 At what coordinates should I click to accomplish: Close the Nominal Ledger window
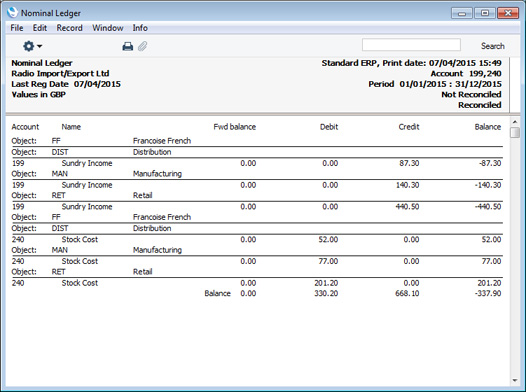coord(508,13)
